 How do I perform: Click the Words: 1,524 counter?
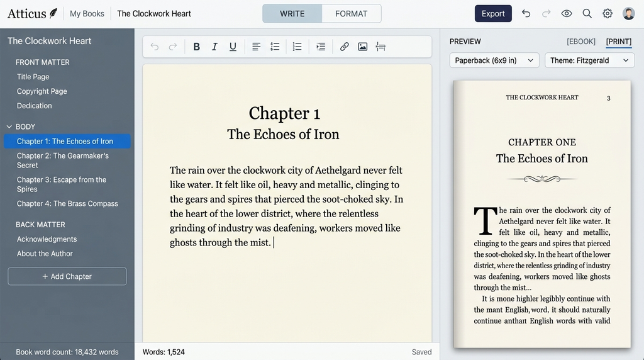pyautogui.click(x=164, y=352)
